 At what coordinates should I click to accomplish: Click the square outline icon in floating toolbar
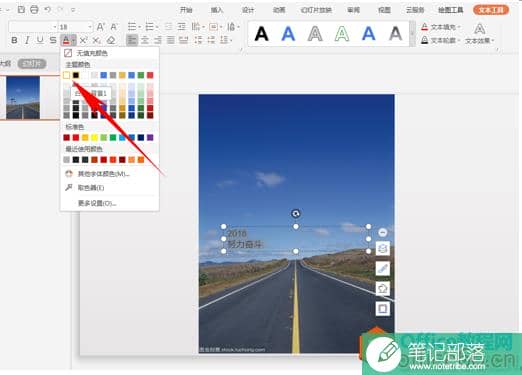point(383,308)
